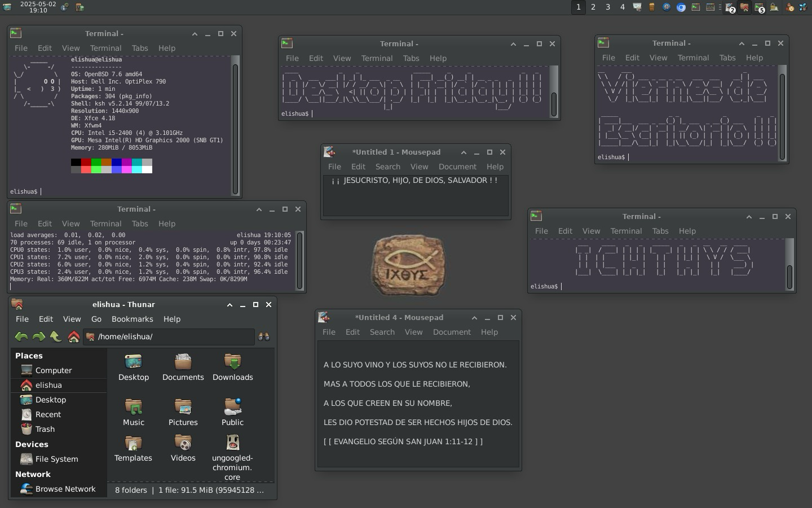Select the Public folder in Thunar
This screenshot has height=508, width=812.
233,413
